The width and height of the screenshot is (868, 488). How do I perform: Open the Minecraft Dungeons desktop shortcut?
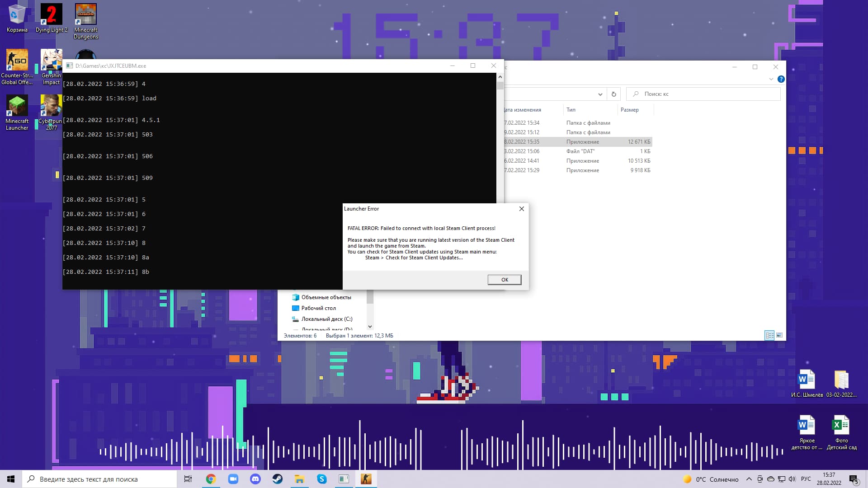tap(86, 21)
